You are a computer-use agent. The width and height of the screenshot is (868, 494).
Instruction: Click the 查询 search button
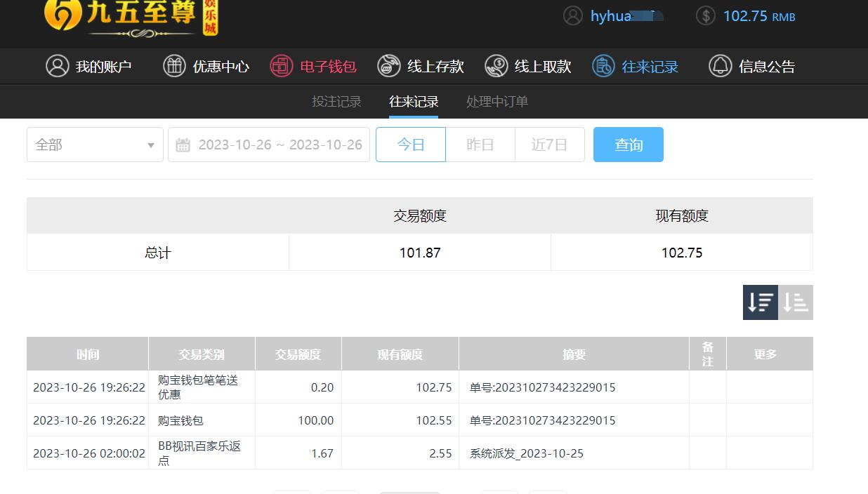[629, 145]
